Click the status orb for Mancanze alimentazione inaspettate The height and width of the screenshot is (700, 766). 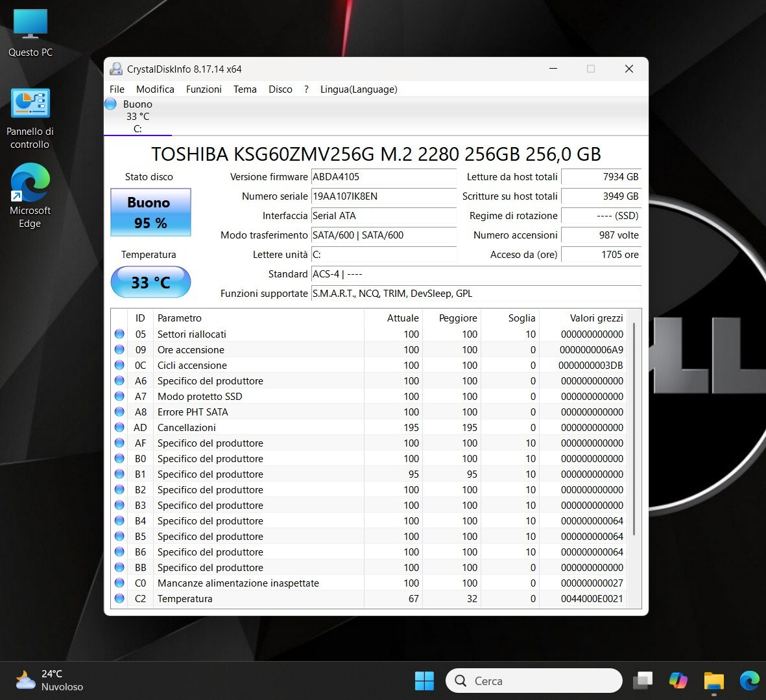click(119, 583)
